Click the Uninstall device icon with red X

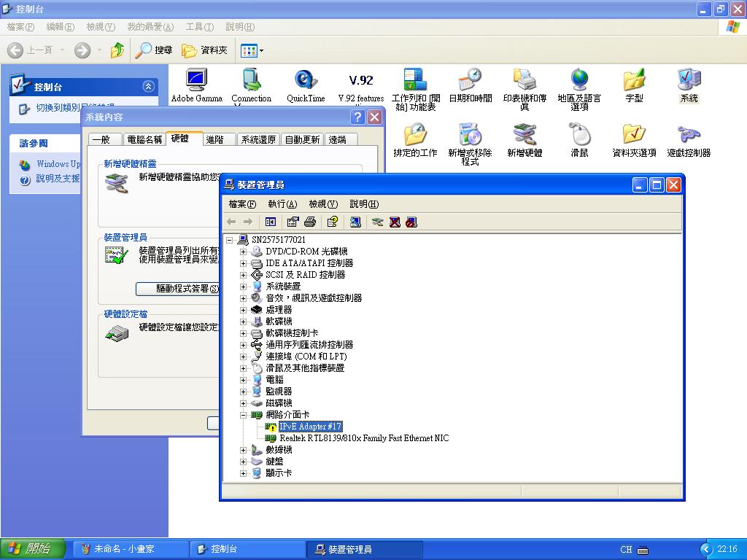click(395, 222)
